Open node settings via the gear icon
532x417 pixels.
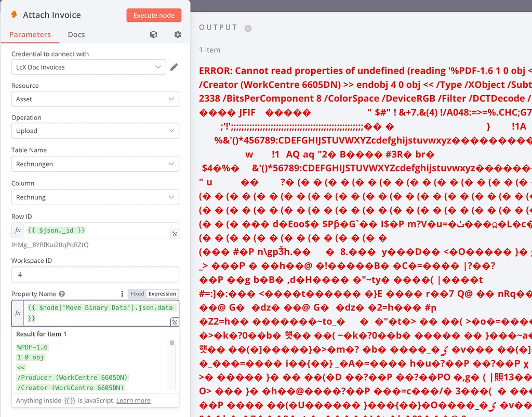tap(177, 34)
